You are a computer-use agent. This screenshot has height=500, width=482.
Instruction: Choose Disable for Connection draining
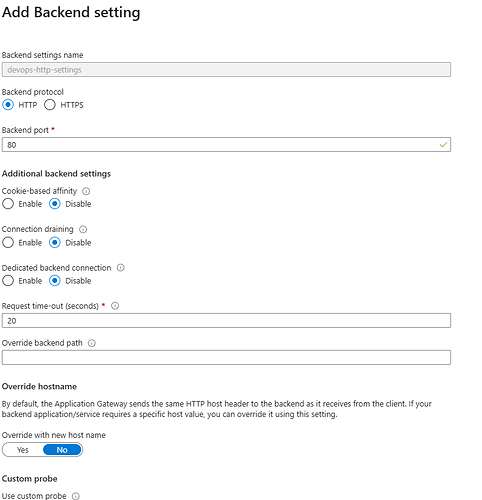click(55, 242)
